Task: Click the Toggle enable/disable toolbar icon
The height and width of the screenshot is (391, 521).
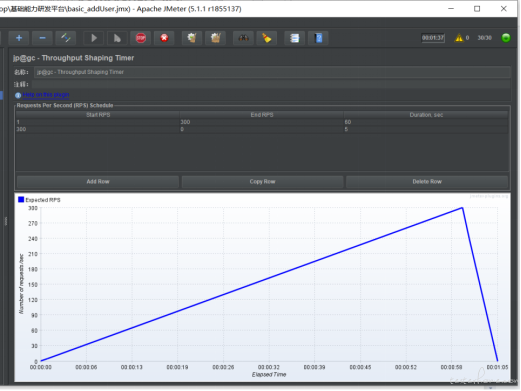Action: tap(66, 38)
